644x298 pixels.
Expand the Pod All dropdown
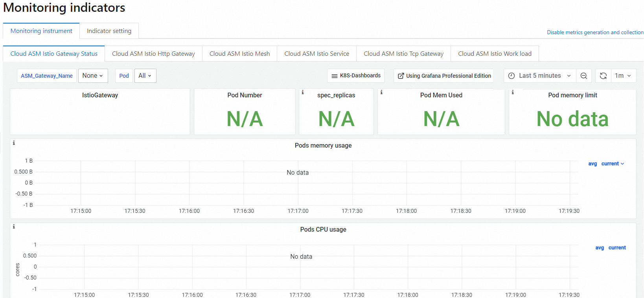click(x=145, y=76)
